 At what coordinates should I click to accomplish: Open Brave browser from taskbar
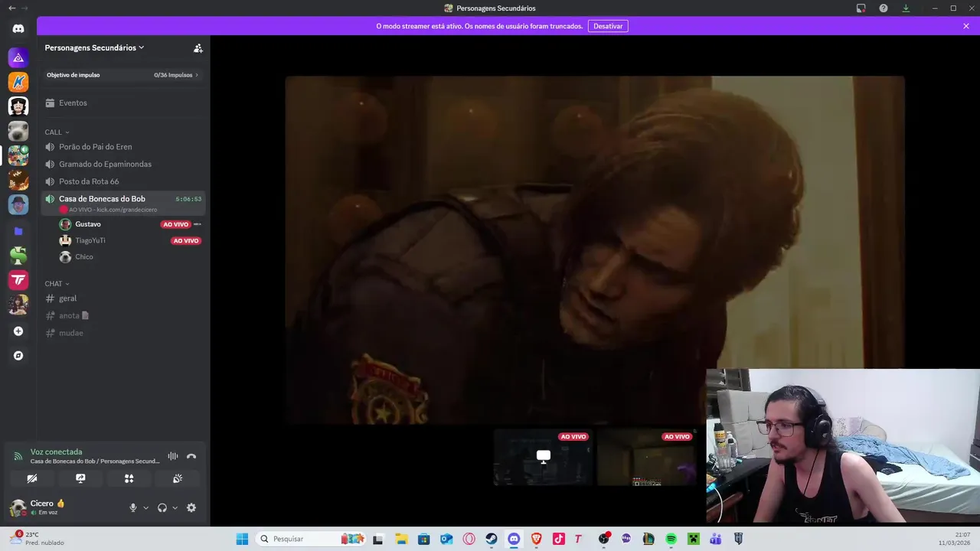click(x=536, y=539)
